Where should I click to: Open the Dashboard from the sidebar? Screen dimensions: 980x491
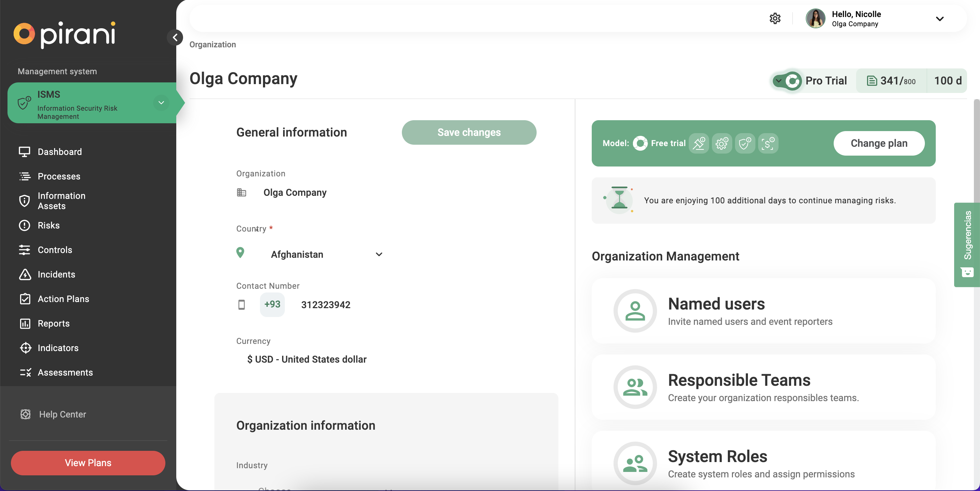[x=59, y=152]
